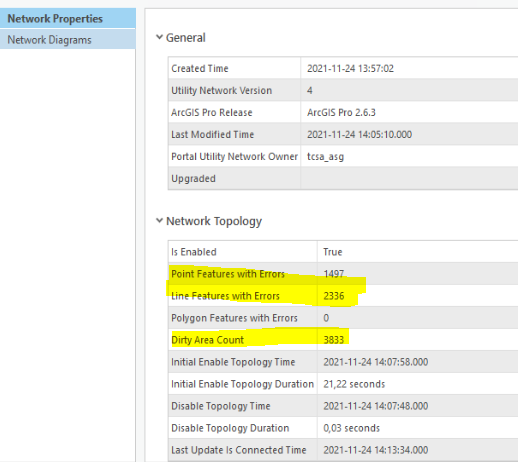The height and width of the screenshot is (462, 518).
Task: Select the Network Properties tab
Action: coord(68,18)
